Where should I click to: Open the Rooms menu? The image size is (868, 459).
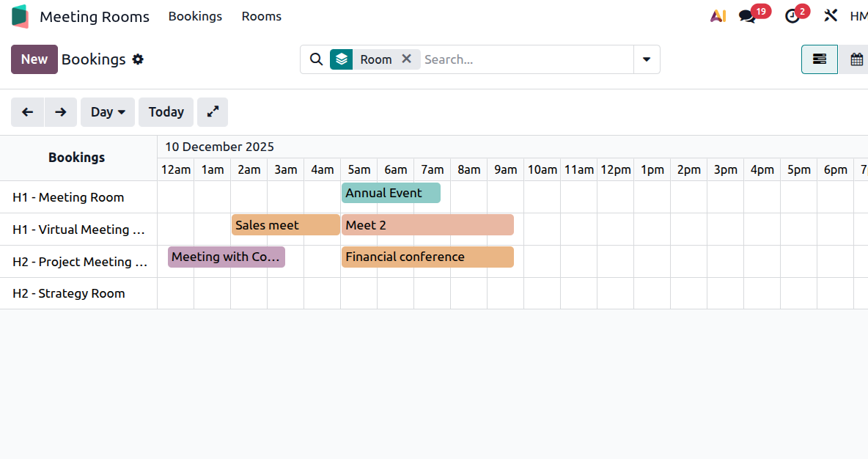pyautogui.click(x=262, y=16)
